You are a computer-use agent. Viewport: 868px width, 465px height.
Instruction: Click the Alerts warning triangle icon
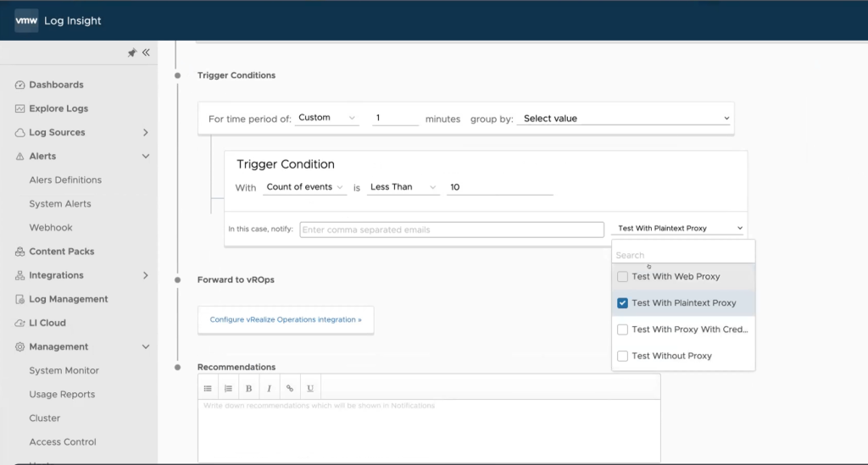[20, 157]
